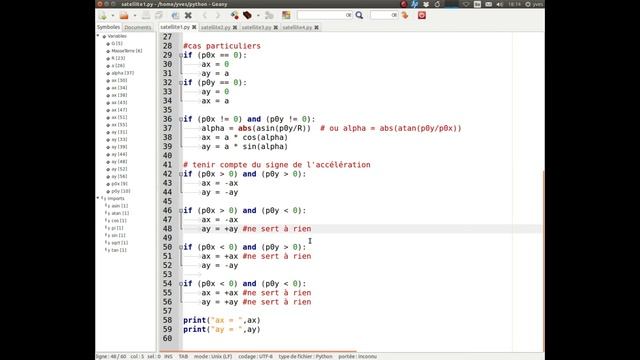Select alpha [37] variable in symbols
This screenshot has height=360, width=640.
click(x=122, y=73)
